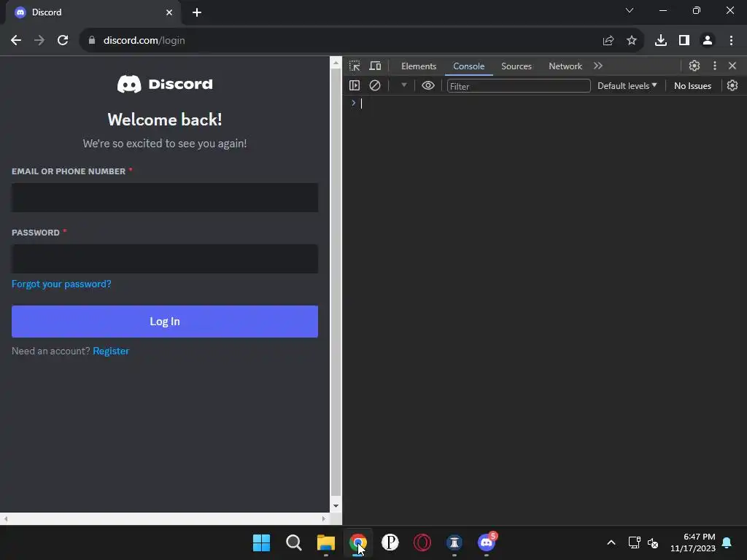Image resolution: width=747 pixels, height=560 pixels.
Task: Open the notification bell icon
Action: (727, 542)
